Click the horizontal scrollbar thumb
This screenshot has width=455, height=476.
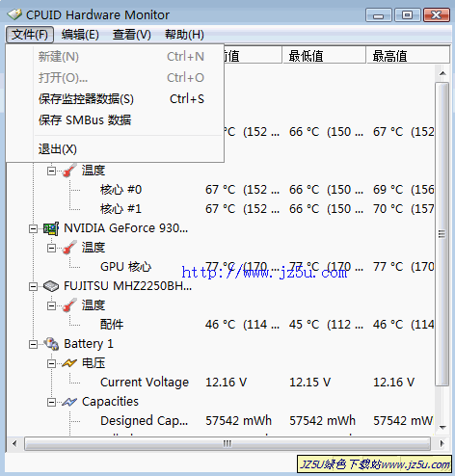click(x=227, y=444)
